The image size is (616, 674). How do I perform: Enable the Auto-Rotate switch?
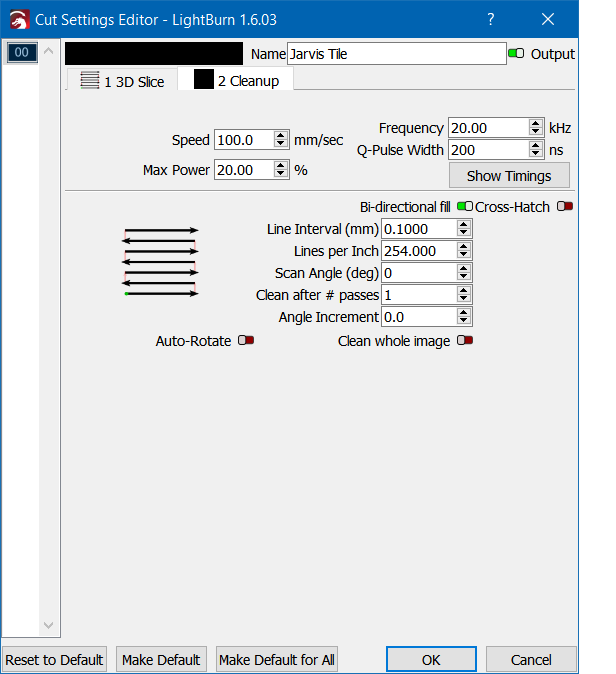(x=246, y=340)
